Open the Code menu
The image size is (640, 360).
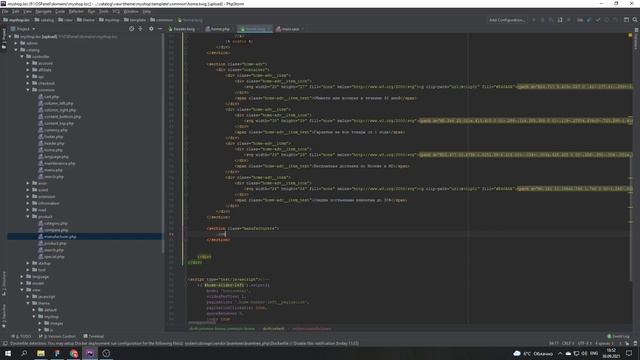pyautogui.click(x=60, y=11)
